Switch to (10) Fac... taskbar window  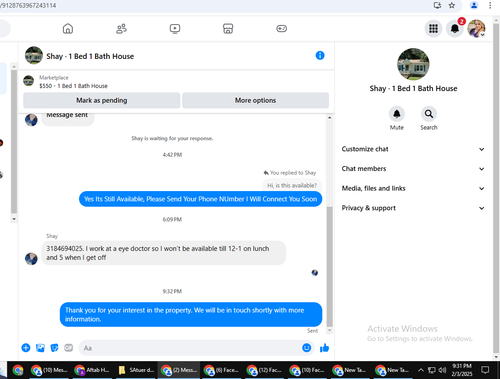(x=308, y=370)
